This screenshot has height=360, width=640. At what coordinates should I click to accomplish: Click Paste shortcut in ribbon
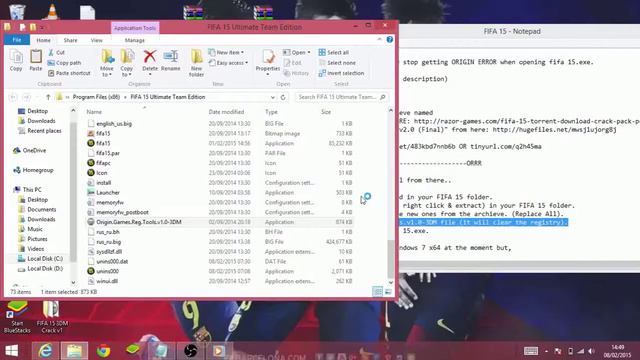[69, 73]
